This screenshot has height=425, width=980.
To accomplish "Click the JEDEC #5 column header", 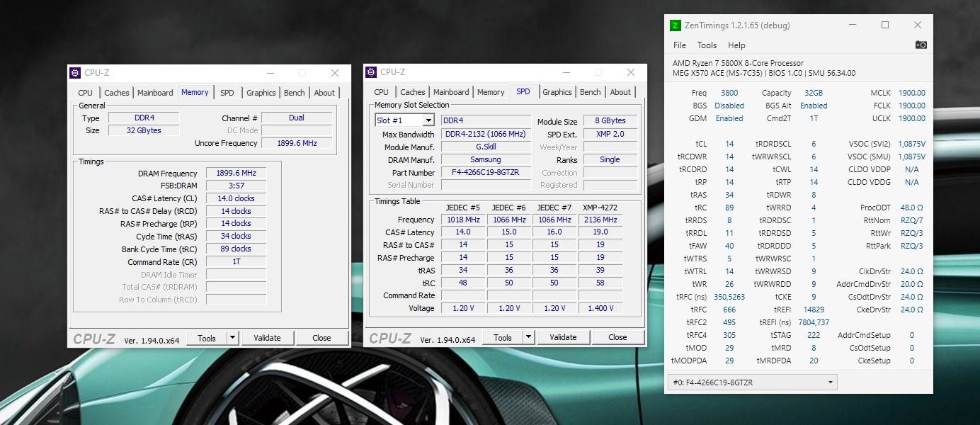I will tap(462, 208).
